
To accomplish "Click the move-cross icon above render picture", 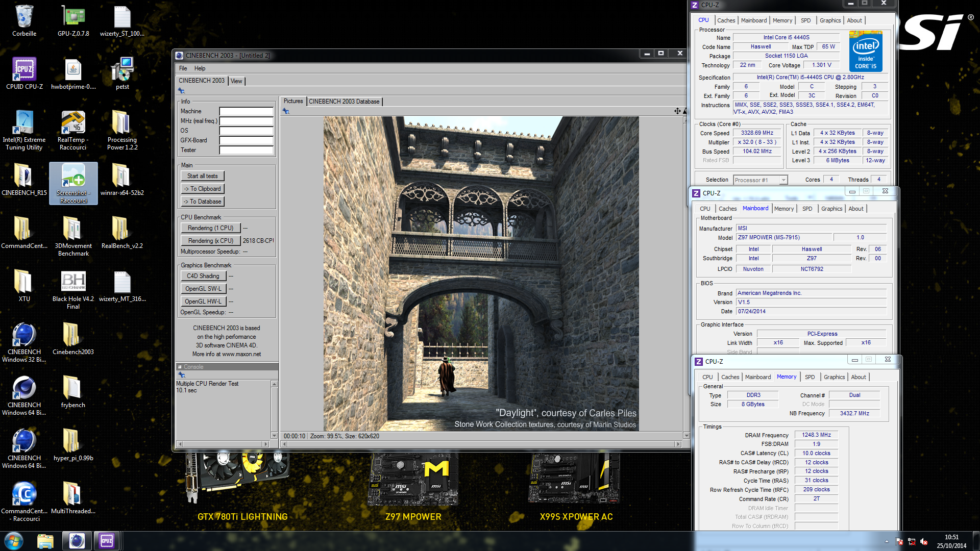I will (x=677, y=111).
